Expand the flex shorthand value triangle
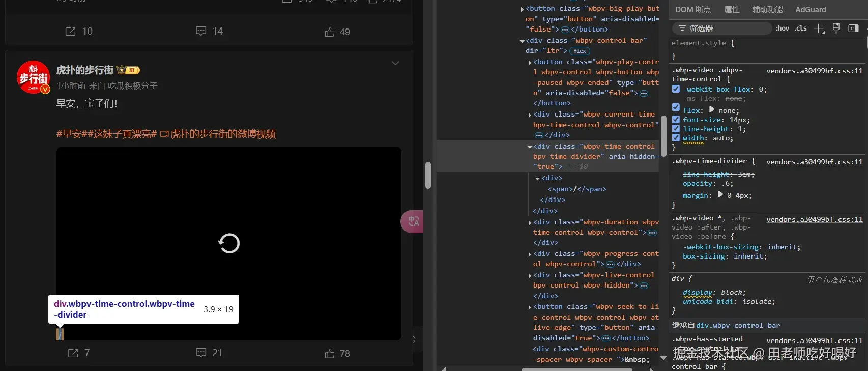This screenshot has width=868, height=371. click(712, 109)
